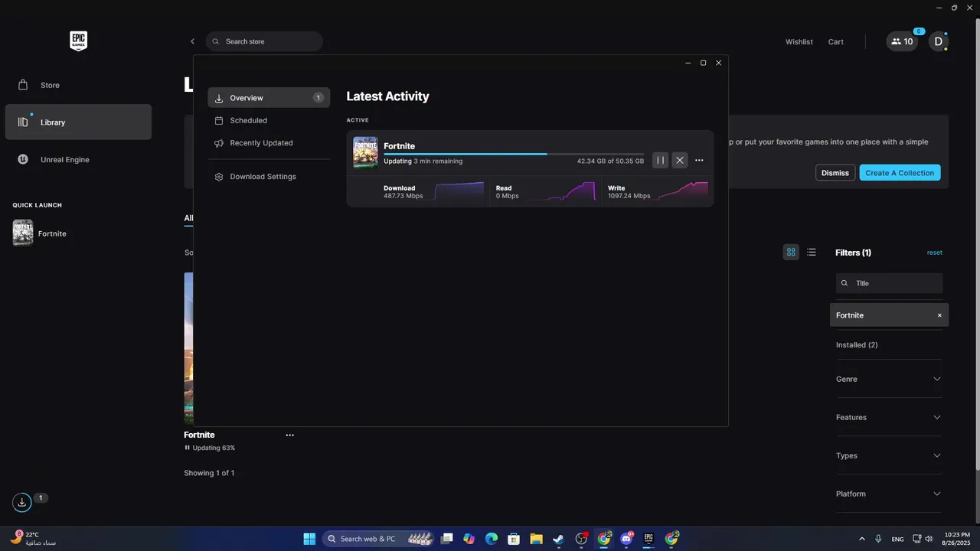
Task: Go back using the arrow beside search
Action: pos(192,41)
